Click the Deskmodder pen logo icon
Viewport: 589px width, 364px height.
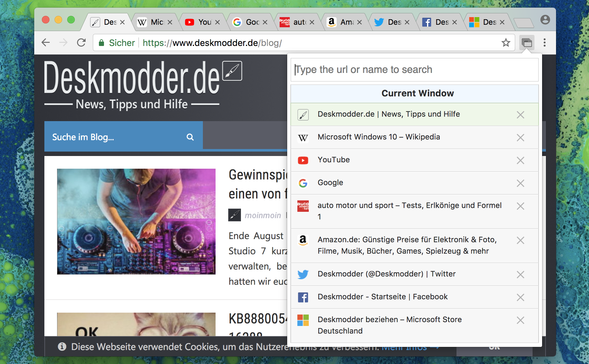(x=232, y=71)
